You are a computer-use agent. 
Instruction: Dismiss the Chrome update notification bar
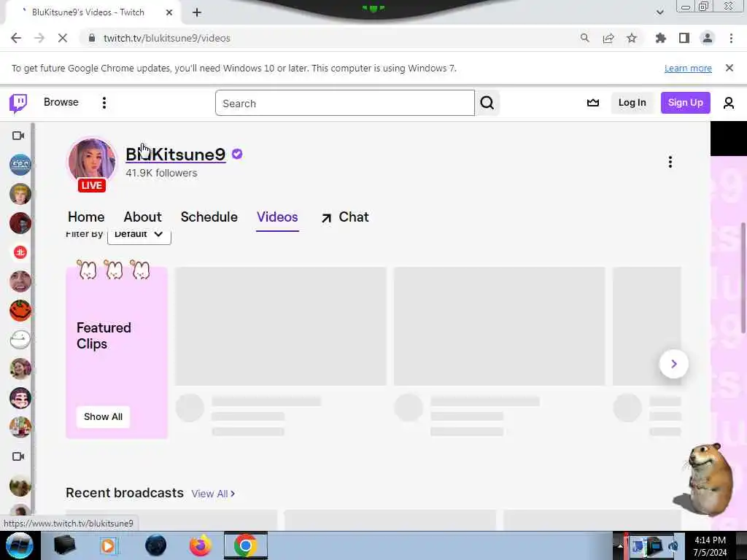click(x=729, y=68)
